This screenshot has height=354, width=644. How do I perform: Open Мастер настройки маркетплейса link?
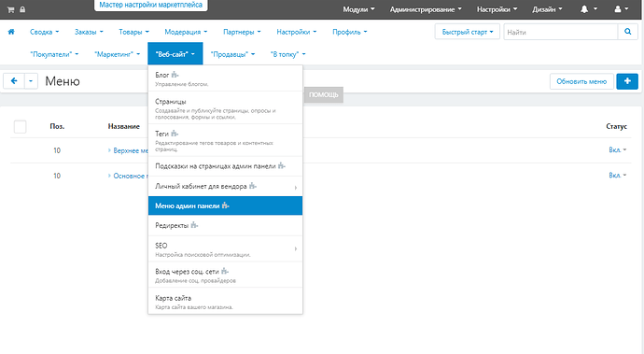pos(150,5)
